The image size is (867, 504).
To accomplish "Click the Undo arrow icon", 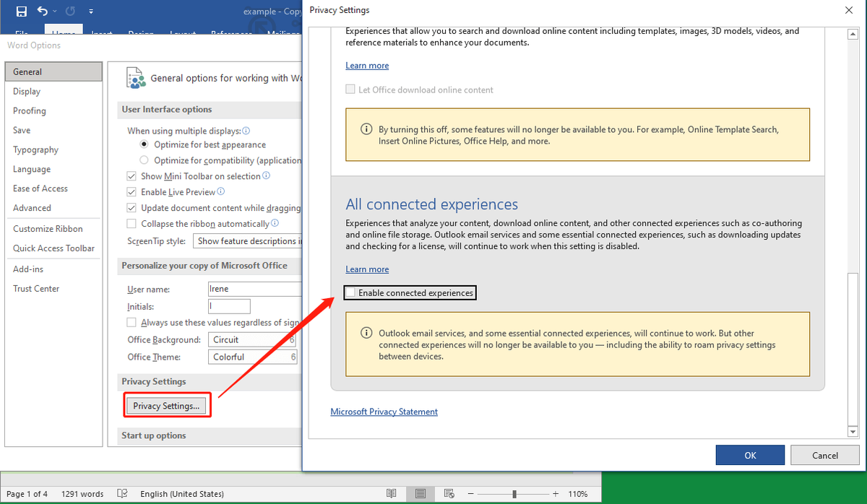I will (43, 12).
